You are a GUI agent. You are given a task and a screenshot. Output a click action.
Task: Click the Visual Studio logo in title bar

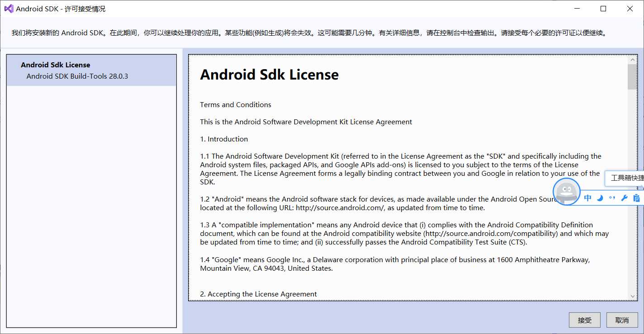(9, 9)
